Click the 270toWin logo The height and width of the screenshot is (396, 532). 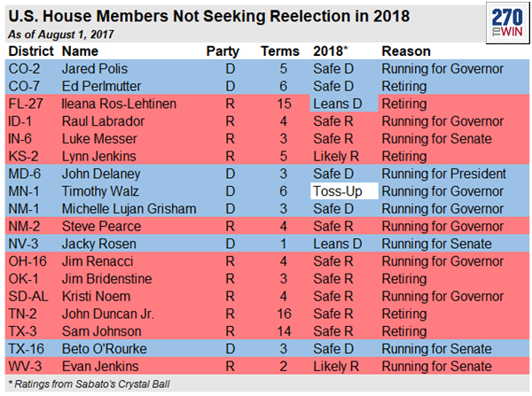coord(507,23)
